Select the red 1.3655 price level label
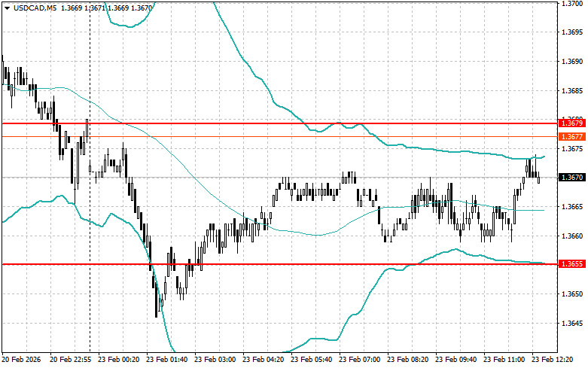 click(x=572, y=264)
